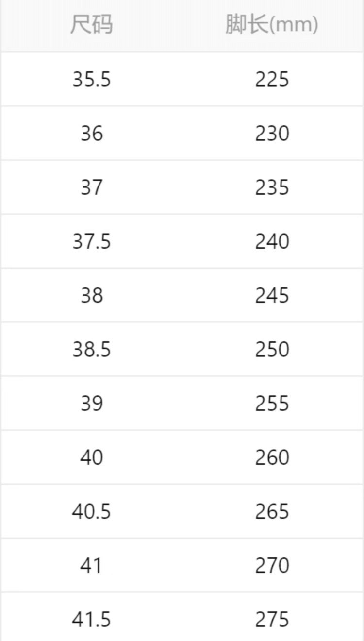Click the 250 foot length value

coord(272,349)
